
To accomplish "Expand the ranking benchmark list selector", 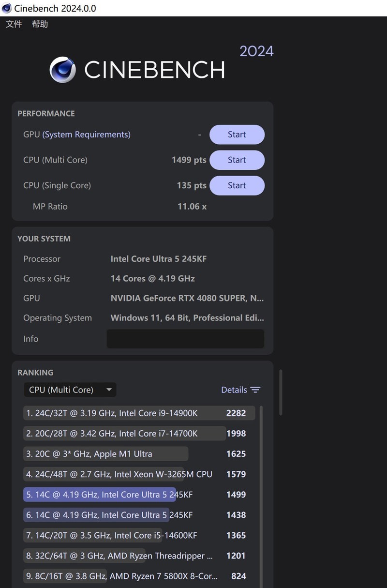I will click(70, 390).
